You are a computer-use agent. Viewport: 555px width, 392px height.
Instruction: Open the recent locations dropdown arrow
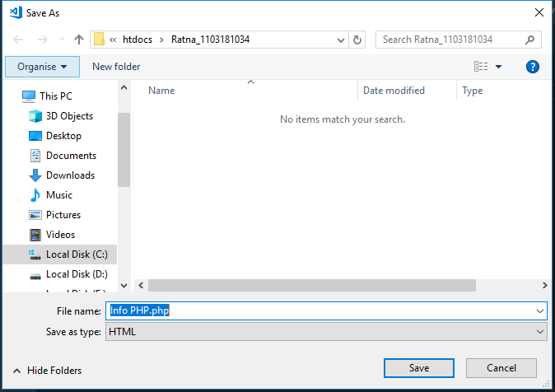pos(62,40)
